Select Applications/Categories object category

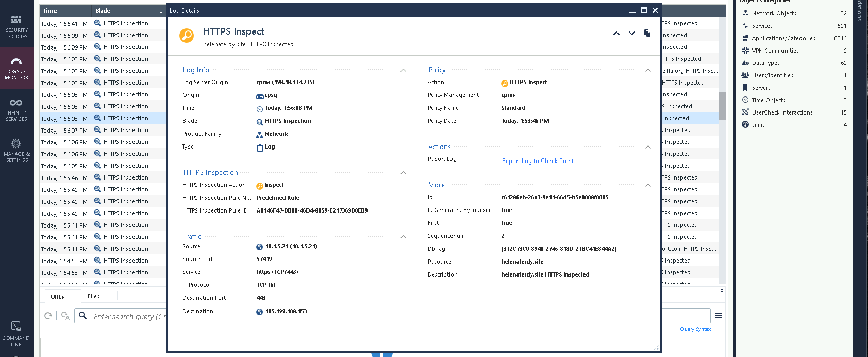(x=783, y=38)
